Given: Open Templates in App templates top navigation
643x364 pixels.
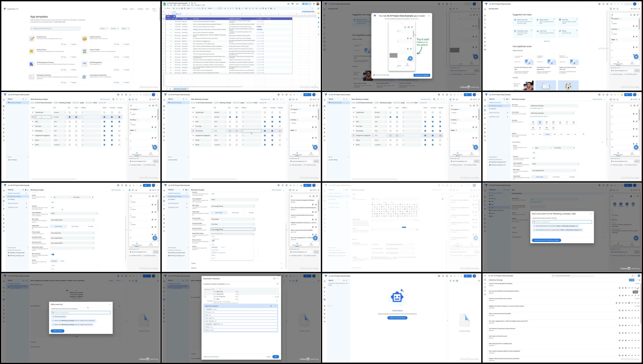Looking at the screenshot, I should pyautogui.click(x=140, y=9).
